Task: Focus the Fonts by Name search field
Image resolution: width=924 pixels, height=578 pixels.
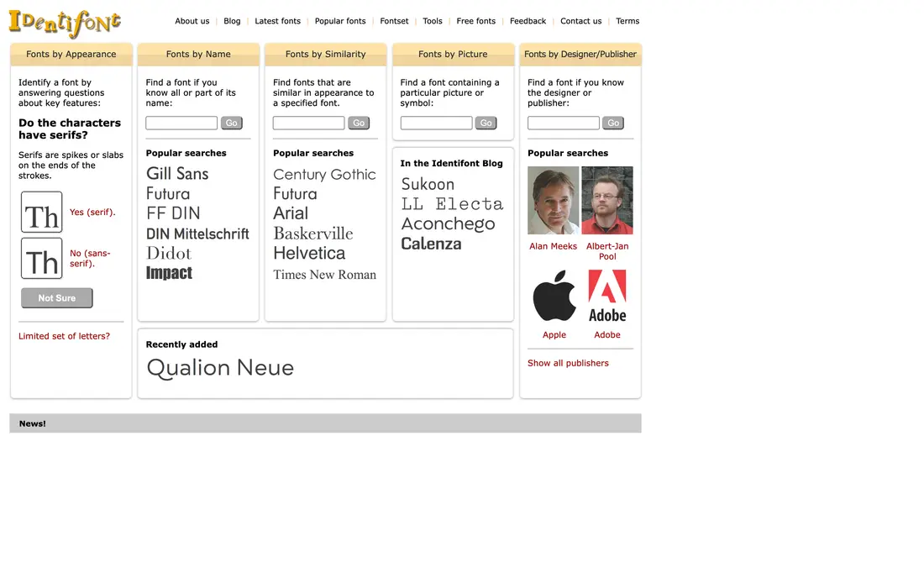Action: (x=181, y=123)
